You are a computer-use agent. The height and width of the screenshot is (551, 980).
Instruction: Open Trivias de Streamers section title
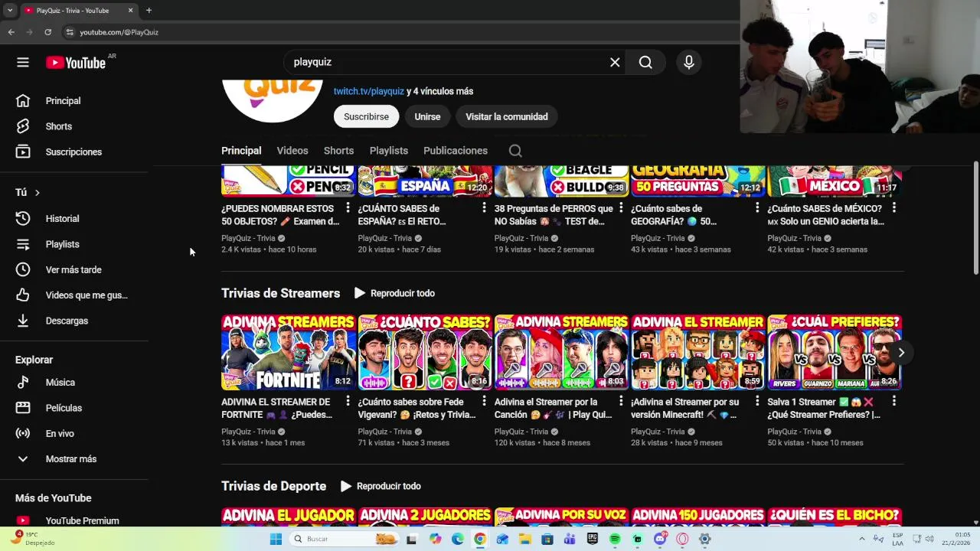[x=281, y=293]
